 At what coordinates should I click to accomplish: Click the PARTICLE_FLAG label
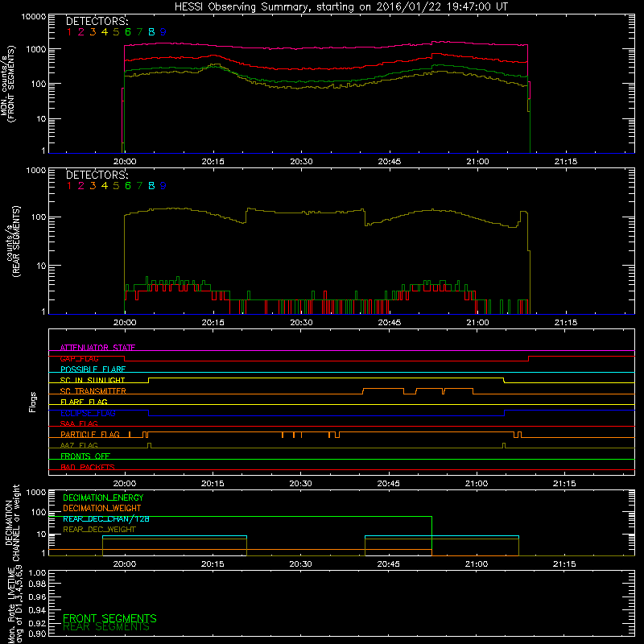pyautogui.click(x=90, y=435)
